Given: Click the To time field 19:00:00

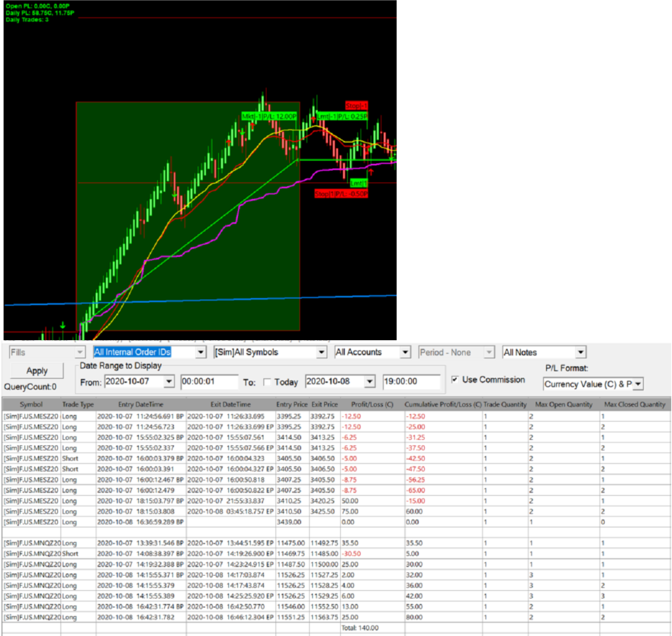Looking at the screenshot, I should [x=411, y=381].
